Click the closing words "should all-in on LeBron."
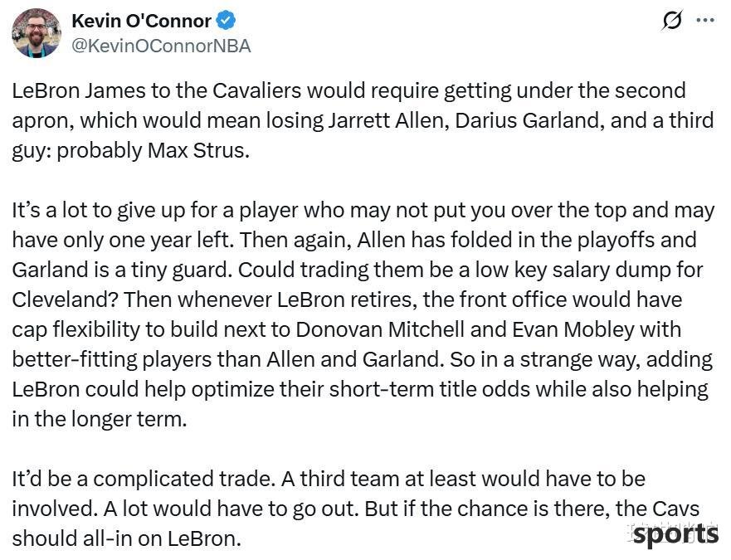This screenshot has height=560, width=731. pyautogui.click(x=127, y=538)
